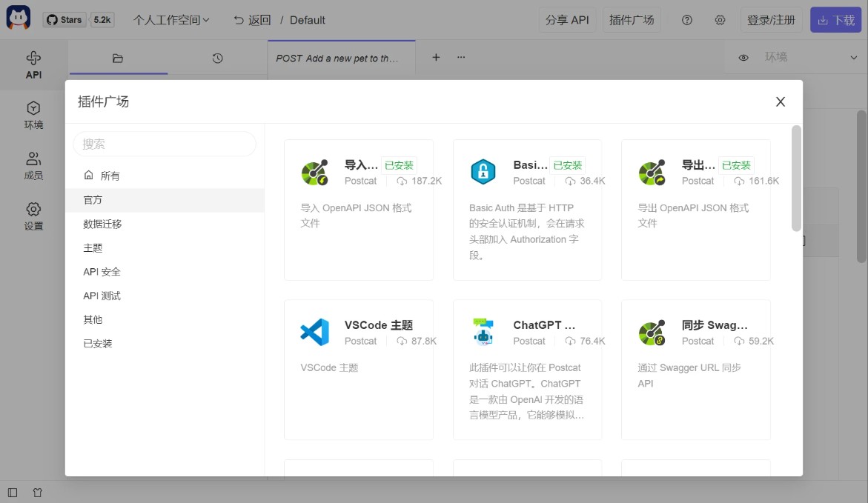Image resolution: width=868 pixels, height=503 pixels.
Task: Open the 环境 sidebar section
Action: [x=33, y=115]
